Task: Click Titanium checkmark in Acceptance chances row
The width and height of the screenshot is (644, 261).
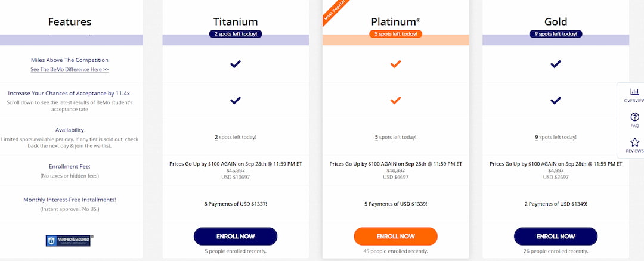Action: tap(236, 100)
